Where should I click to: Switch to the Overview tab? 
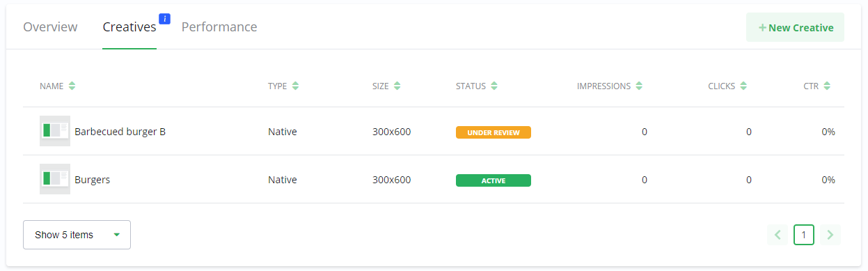pyautogui.click(x=50, y=27)
